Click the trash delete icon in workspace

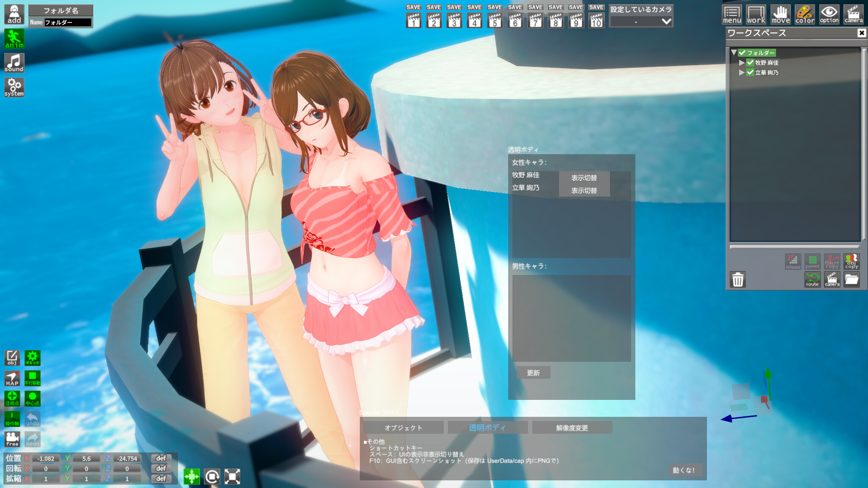click(x=738, y=280)
